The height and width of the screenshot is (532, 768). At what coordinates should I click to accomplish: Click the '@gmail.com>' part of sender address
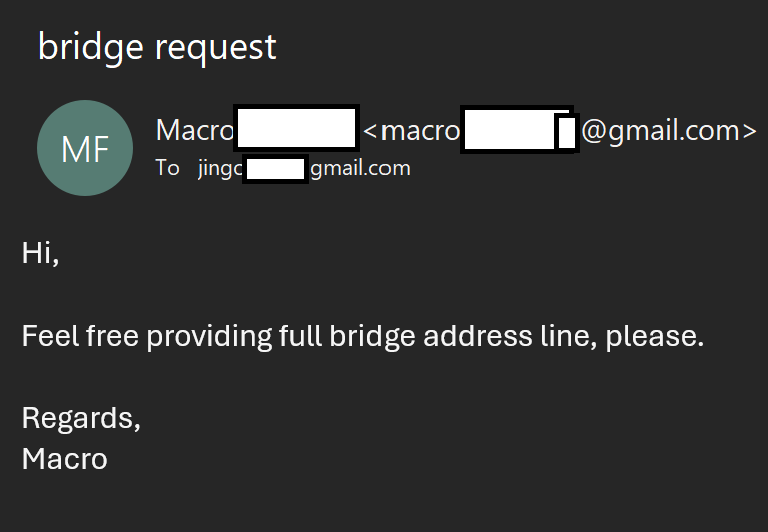pyautogui.click(x=669, y=131)
